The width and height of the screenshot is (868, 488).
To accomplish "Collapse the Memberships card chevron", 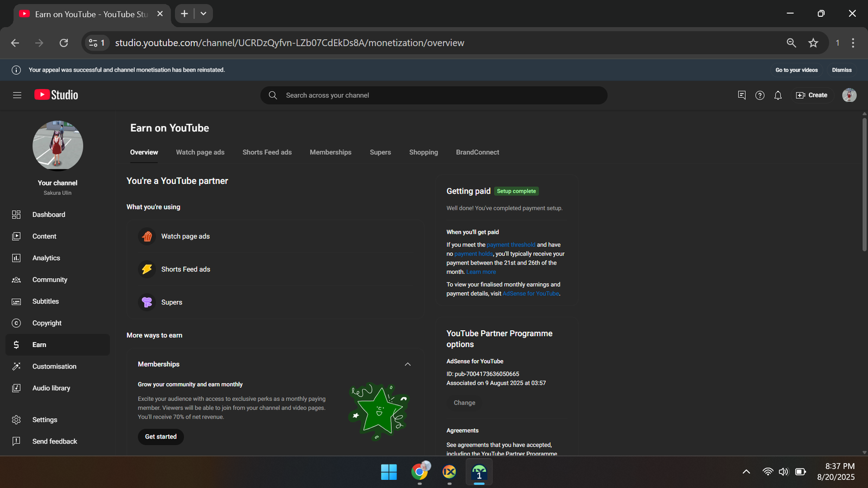I will pyautogui.click(x=408, y=364).
